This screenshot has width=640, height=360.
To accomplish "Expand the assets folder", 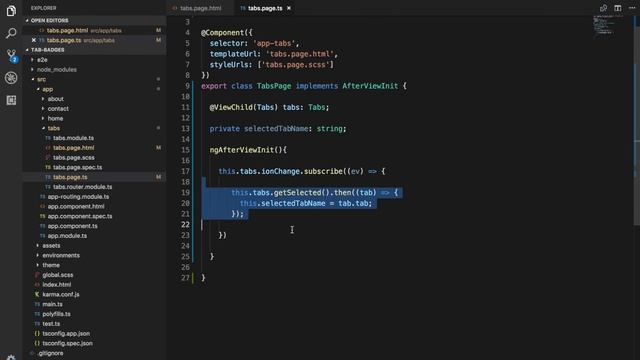I will tap(51, 246).
